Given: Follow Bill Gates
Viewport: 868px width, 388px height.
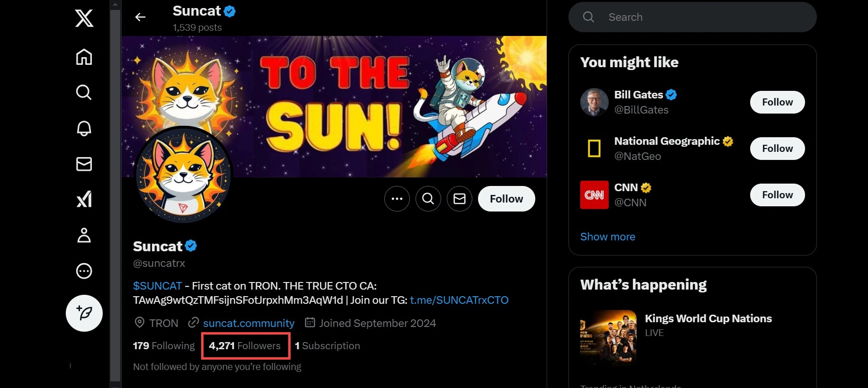Looking at the screenshot, I should point(777,102).
